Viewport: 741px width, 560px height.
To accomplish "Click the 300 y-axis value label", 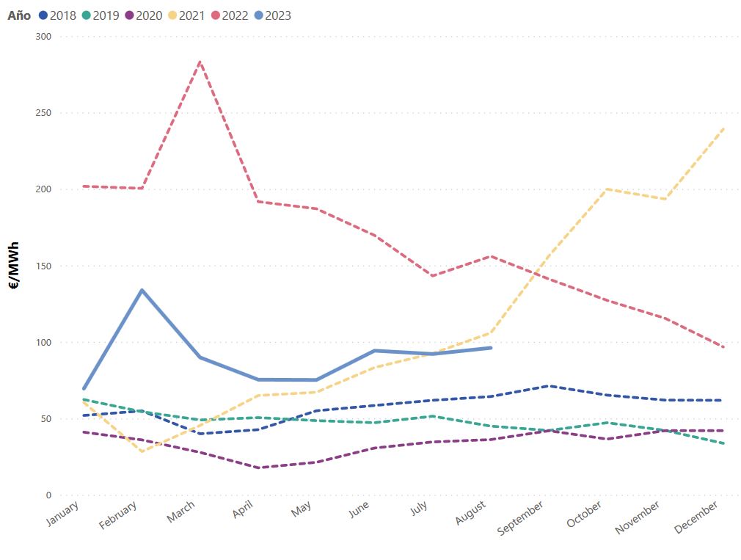I will click(x=45, y=37).
